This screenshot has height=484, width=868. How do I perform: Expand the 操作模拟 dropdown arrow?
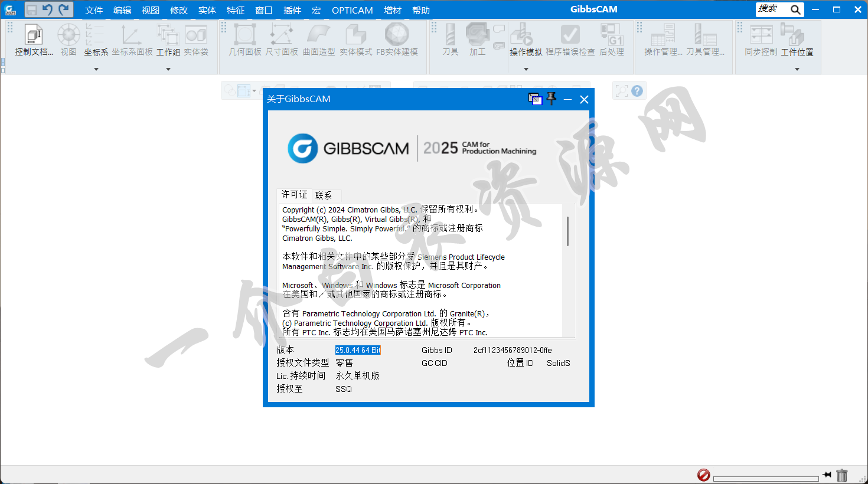526,69
